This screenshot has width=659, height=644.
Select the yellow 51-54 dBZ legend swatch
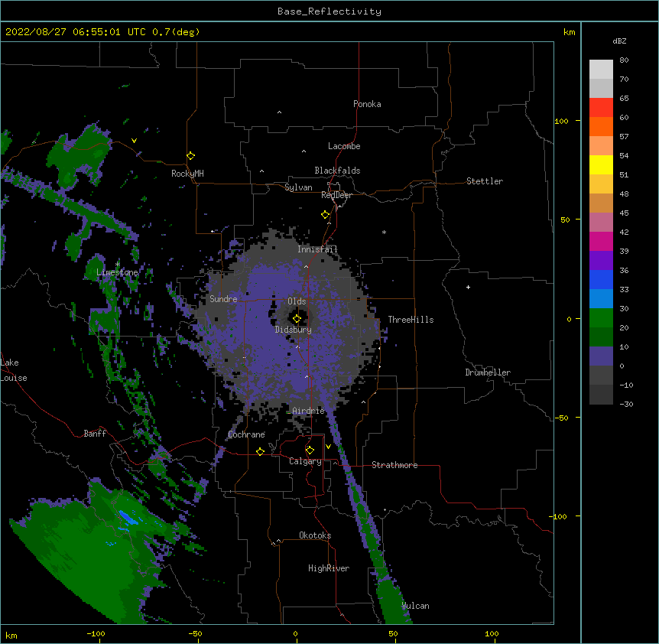click(601, 164)
